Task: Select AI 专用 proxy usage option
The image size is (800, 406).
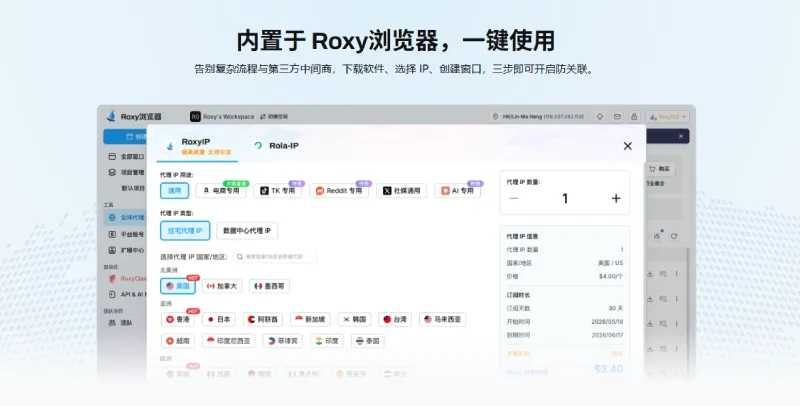Action: click(458, 191)
